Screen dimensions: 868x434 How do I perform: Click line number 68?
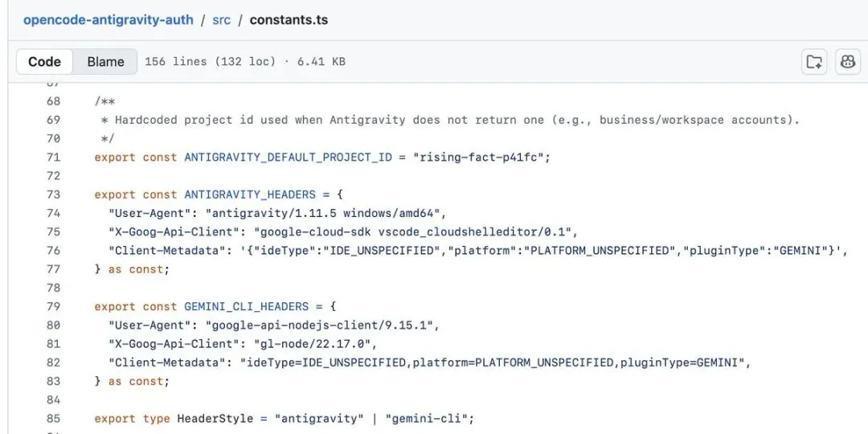point(54,101)
